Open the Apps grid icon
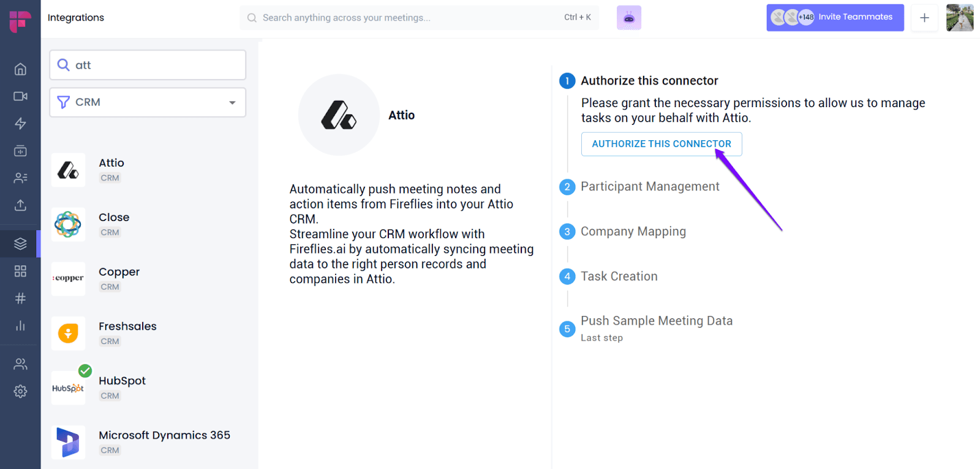The image size is (980, 469). point(20,271)
